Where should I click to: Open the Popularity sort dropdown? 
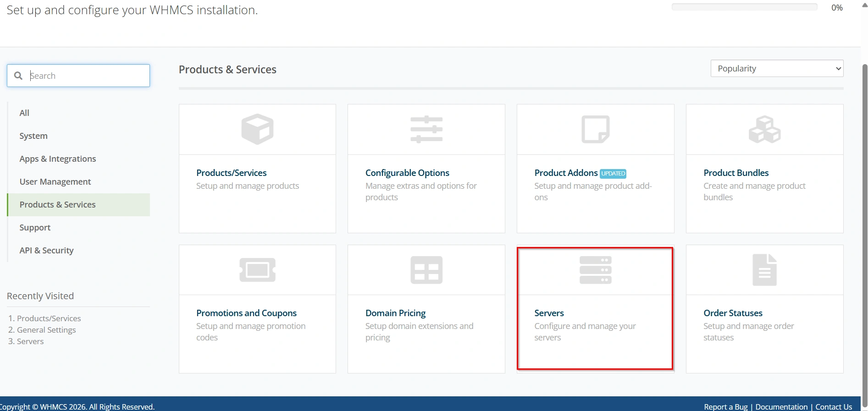pyautogui.click(x=777, y=68)
